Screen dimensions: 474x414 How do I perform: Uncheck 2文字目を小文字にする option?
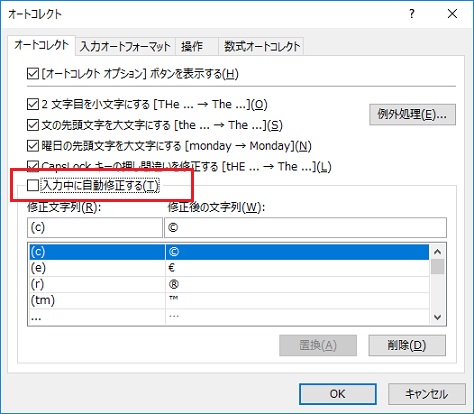click(x=33, y=104)
